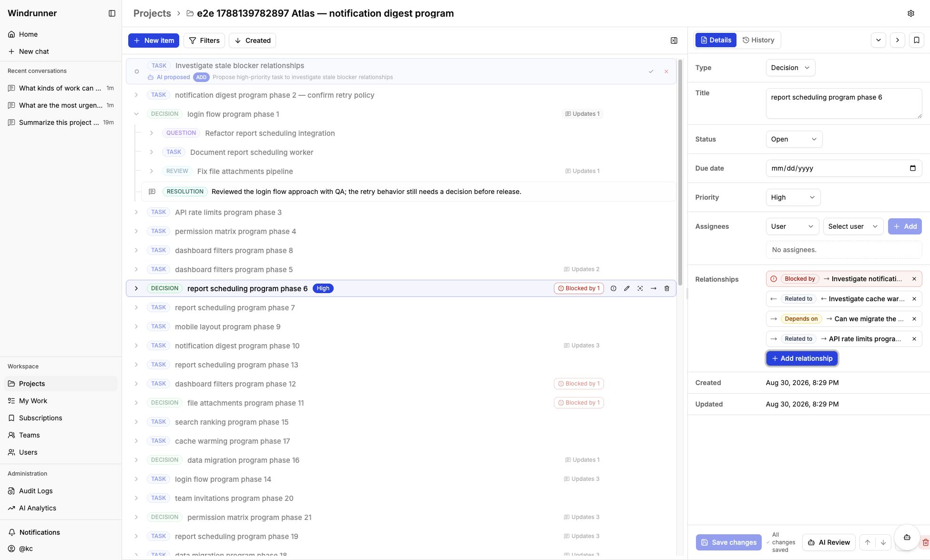Click the New item button
The width and height of the screenshot is (930, 560).
click(x=153, y=41)
